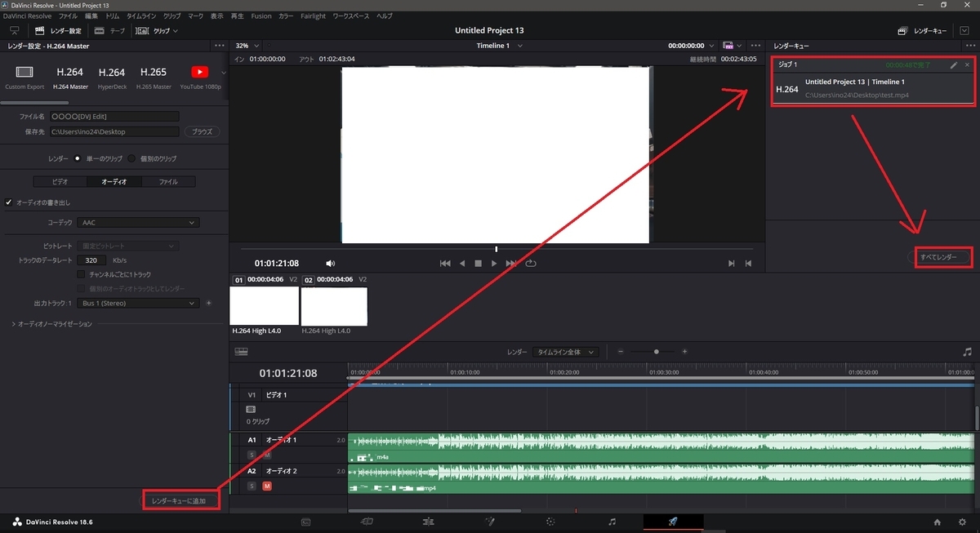Click the play reverse button

pos(462,264)
